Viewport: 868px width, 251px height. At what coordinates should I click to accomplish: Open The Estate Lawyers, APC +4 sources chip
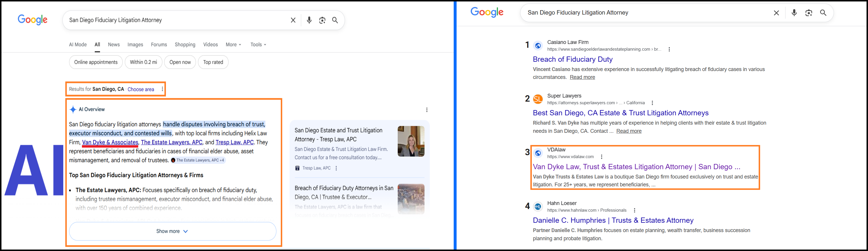click(198, 160)
